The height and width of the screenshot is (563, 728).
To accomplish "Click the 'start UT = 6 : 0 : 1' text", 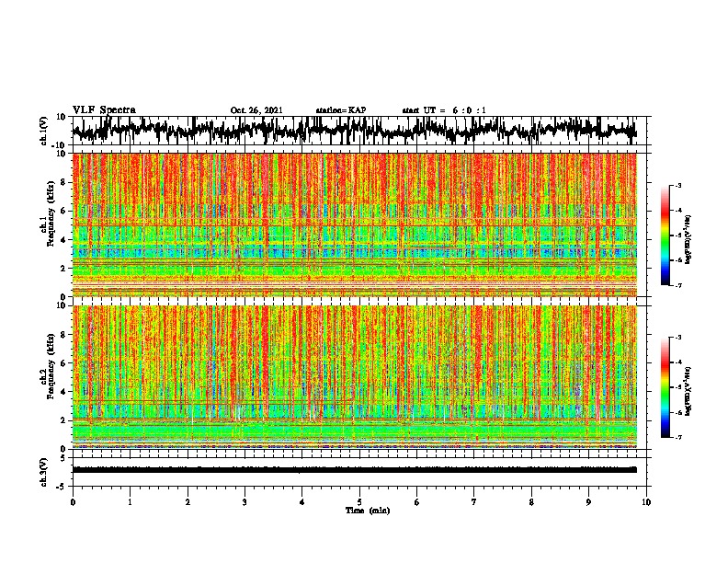I will point(444,110).
